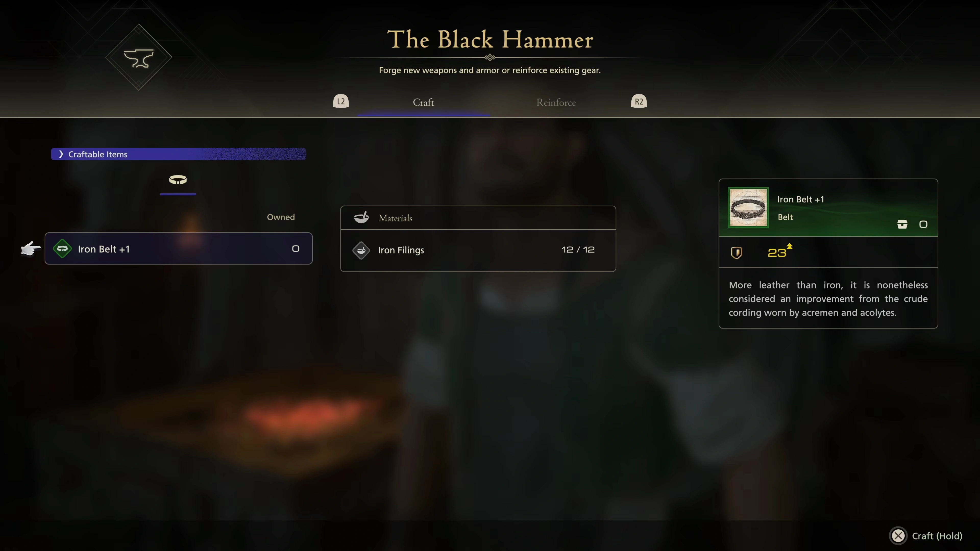Select the Craft tab
The height and width of the screenshot is (551, 980).
[x=423, y=102]
